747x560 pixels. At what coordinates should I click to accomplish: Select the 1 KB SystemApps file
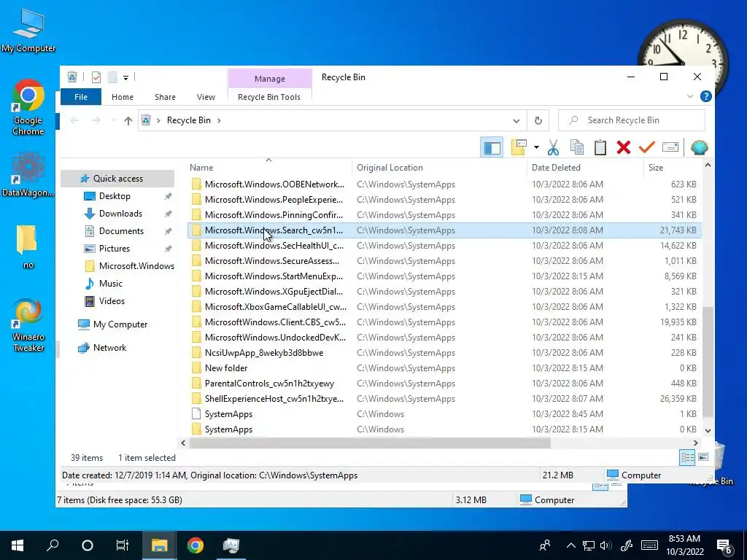point(444,414)
